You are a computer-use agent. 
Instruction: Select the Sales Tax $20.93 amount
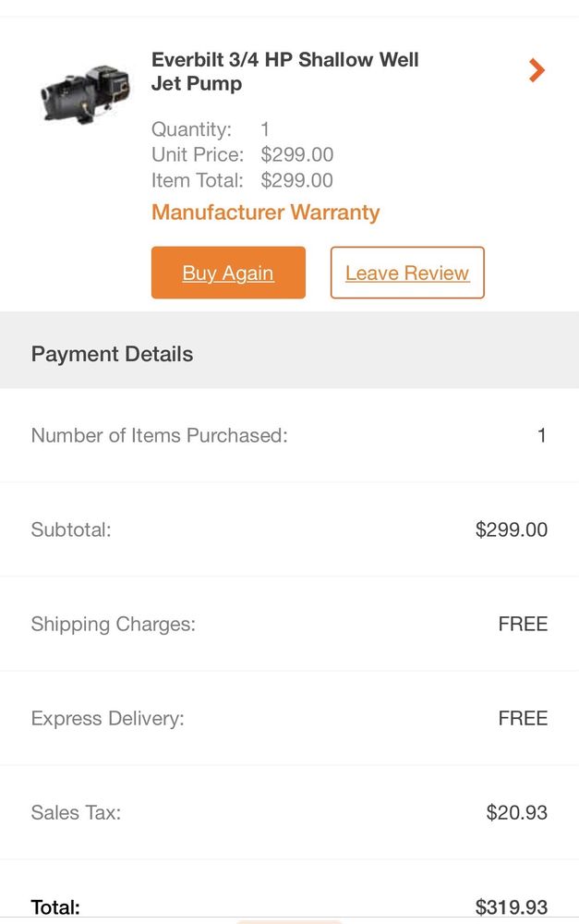click(x=516, y=812)
